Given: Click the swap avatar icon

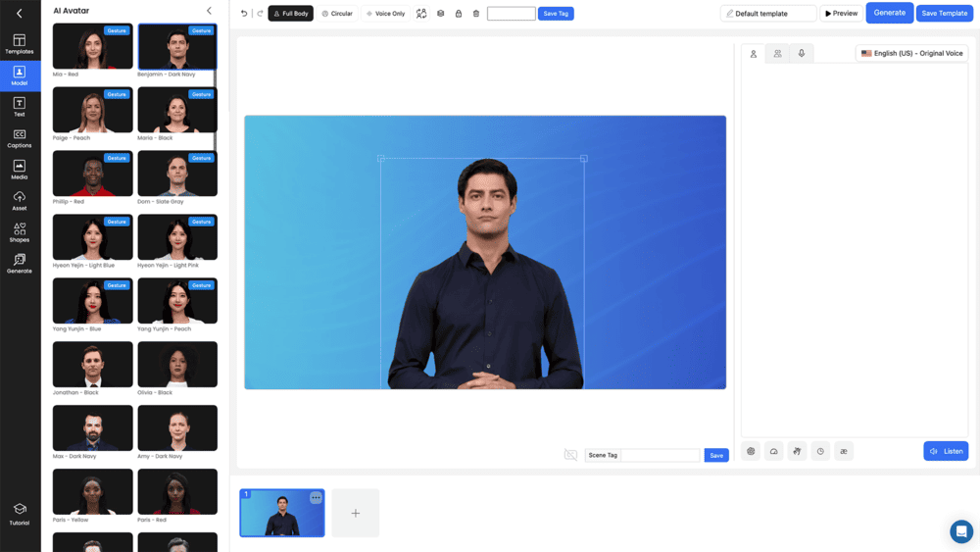Looking at the screenshot, I should (x=421, y=13).
